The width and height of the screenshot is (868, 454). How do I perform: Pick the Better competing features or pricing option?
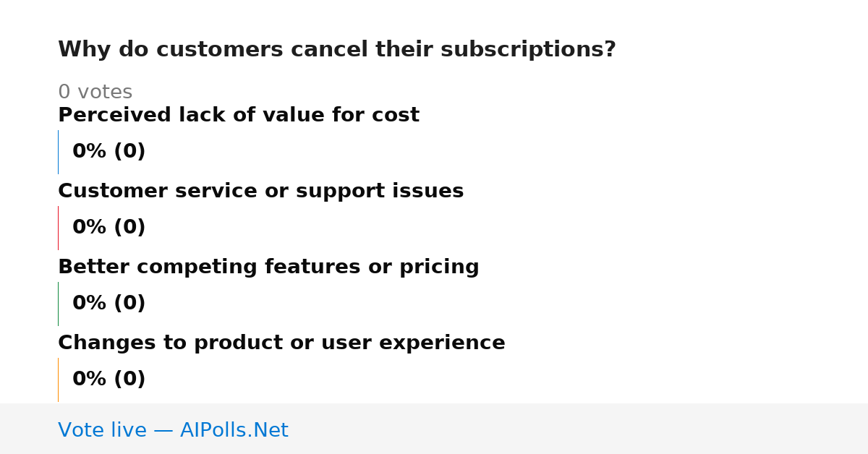[x=268, y=267]
